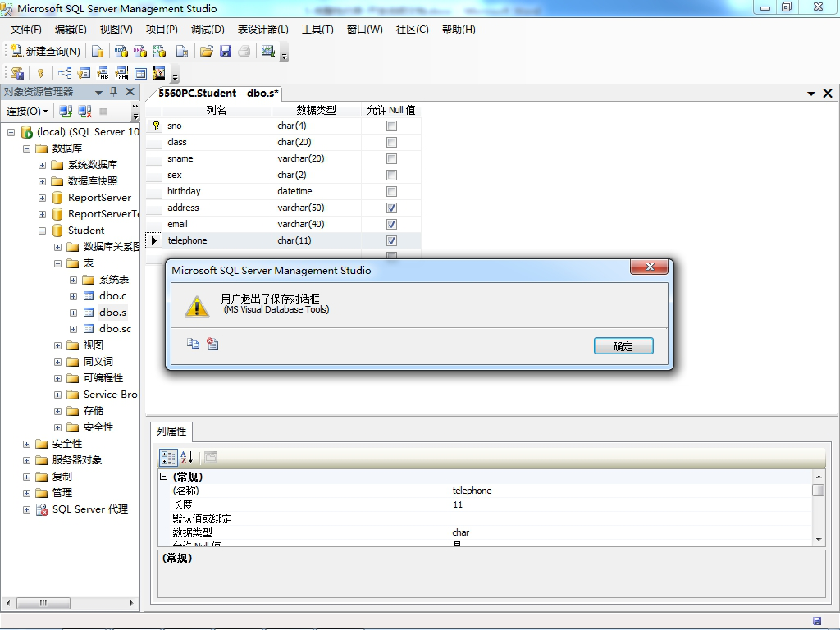This screenshot has height=630, width=840.
Task: Close the dbo.s designer tab
Action: pyautogui.click(x=828, y=94)
